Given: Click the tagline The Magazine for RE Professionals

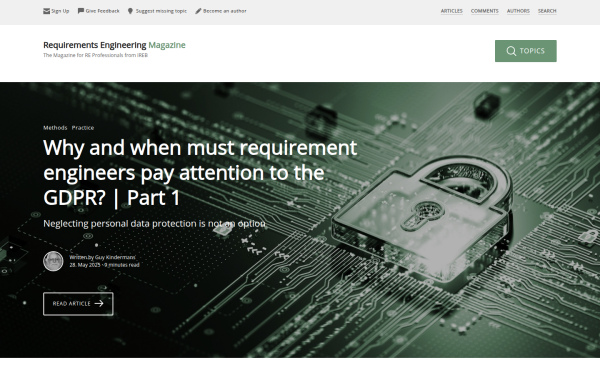Looking at the screenshot, I should tap(96, 55).
